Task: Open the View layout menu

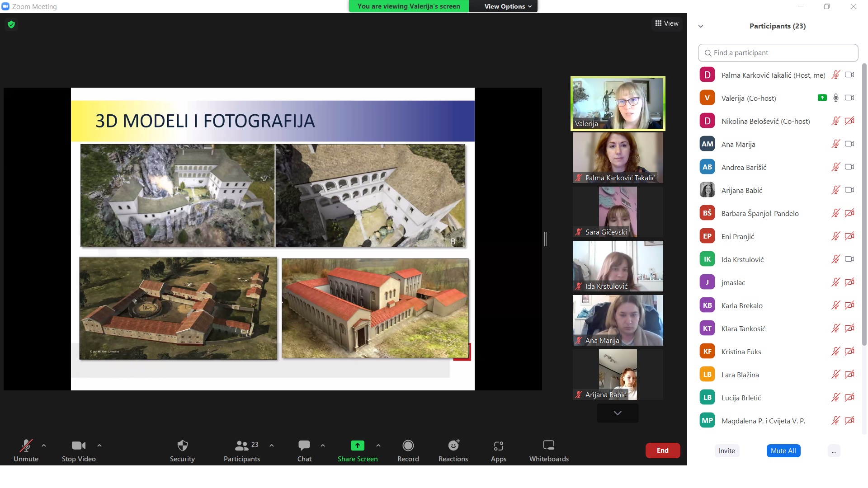Action: [x=667, y=23]
